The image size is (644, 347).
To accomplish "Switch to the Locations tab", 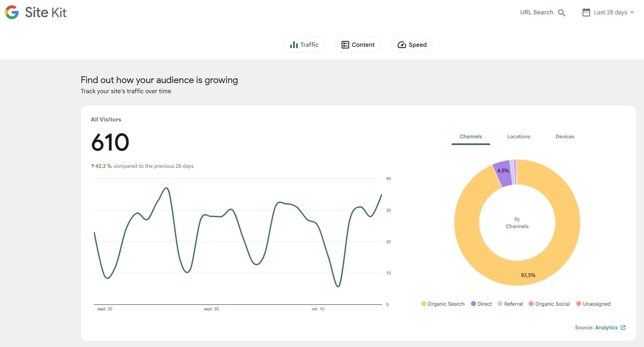I will tap(518, 137).
